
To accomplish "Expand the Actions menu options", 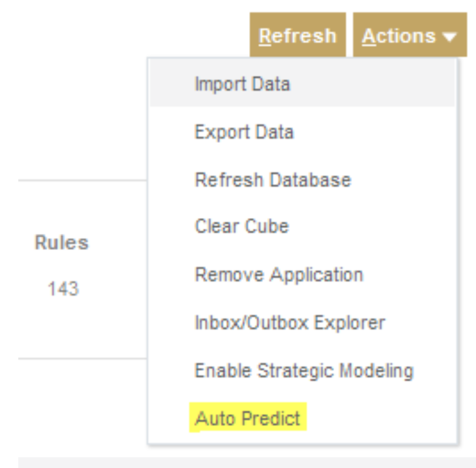I will pyautogui.click(x=409, y=35).
